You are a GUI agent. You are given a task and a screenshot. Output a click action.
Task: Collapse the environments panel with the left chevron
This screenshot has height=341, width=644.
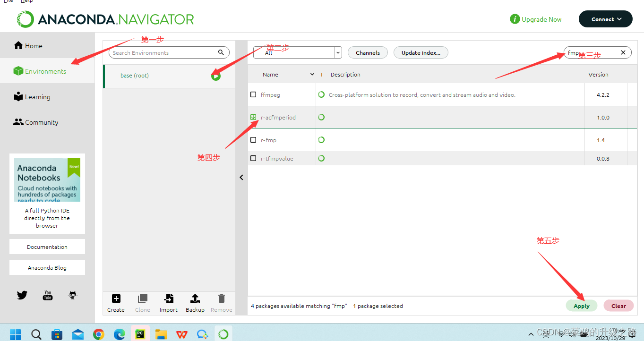241,178
